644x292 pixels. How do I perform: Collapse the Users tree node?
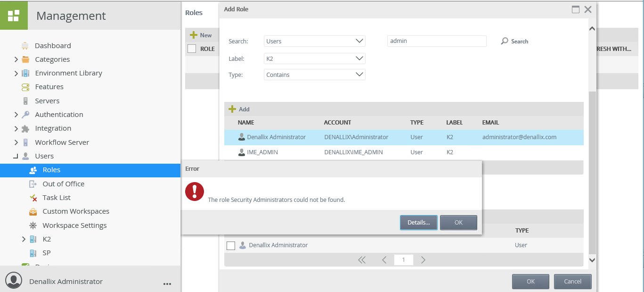click(16, 156)
